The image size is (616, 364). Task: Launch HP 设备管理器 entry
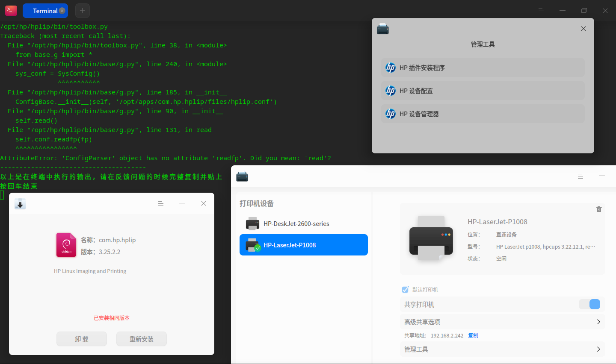click(x=483, y=114)
